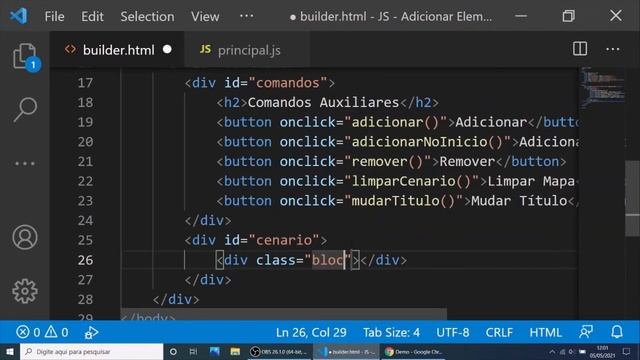640x360 pixels.
Task: Click "remover()" onclick value
Action: point(388,162)
